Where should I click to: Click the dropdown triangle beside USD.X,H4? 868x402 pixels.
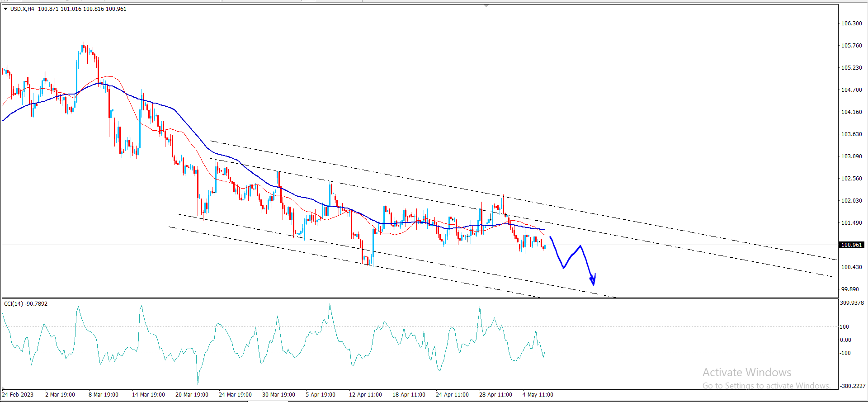6,9
